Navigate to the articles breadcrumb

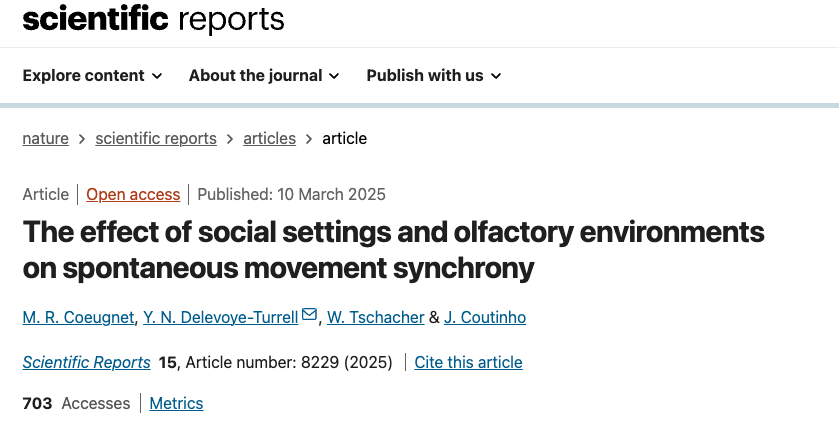[x=269, y=139]
